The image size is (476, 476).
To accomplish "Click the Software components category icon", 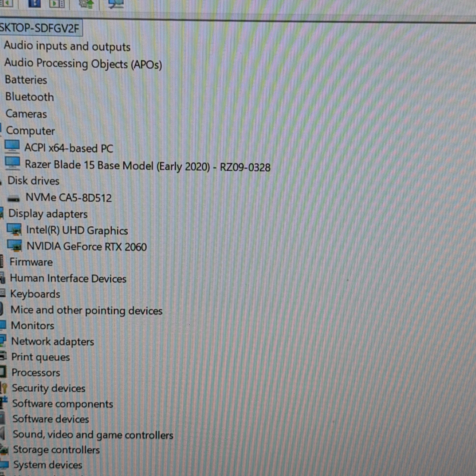I will (x=4, y=403).
